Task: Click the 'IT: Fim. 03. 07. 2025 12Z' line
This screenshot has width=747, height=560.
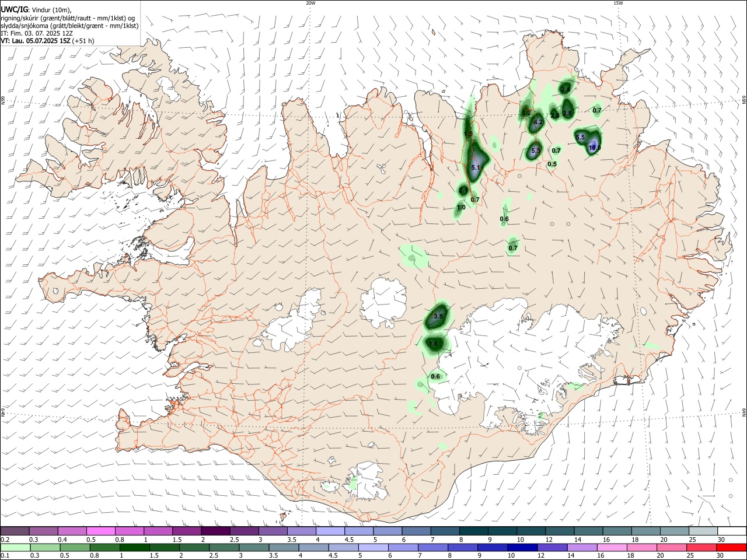Action: point(37,33)
